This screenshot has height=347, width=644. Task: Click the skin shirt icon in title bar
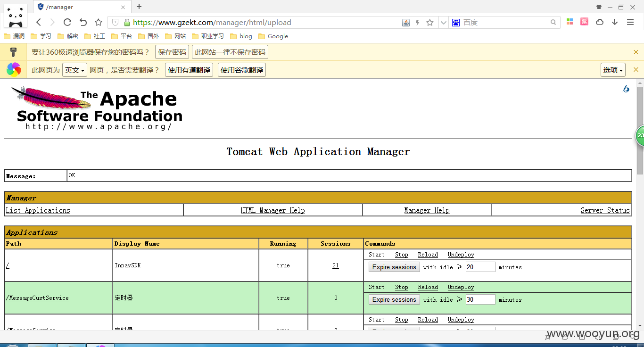tap(599, 7)
